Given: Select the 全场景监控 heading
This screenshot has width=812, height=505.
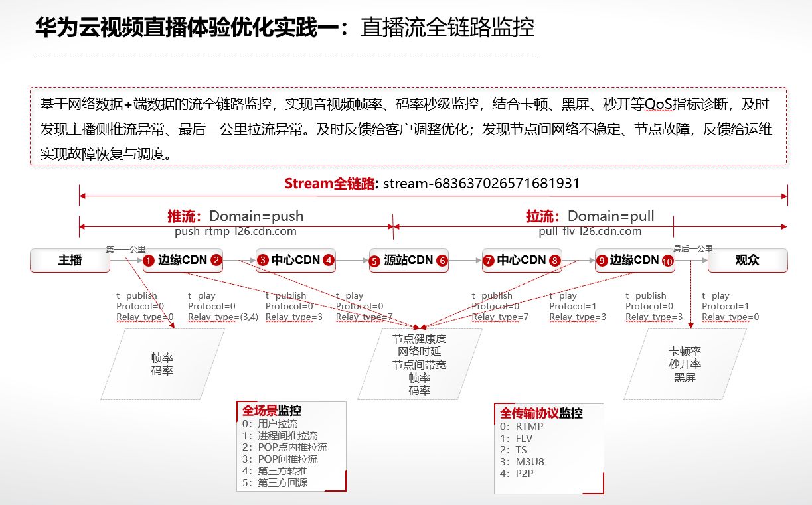Looking at the screenshot, I should (x=272, y=411).
